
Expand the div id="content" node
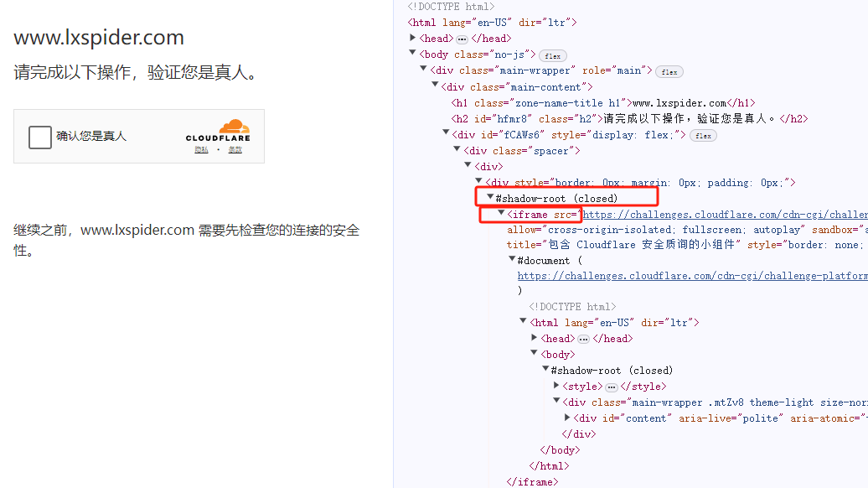pyautogui.click(x=567, y=417)
